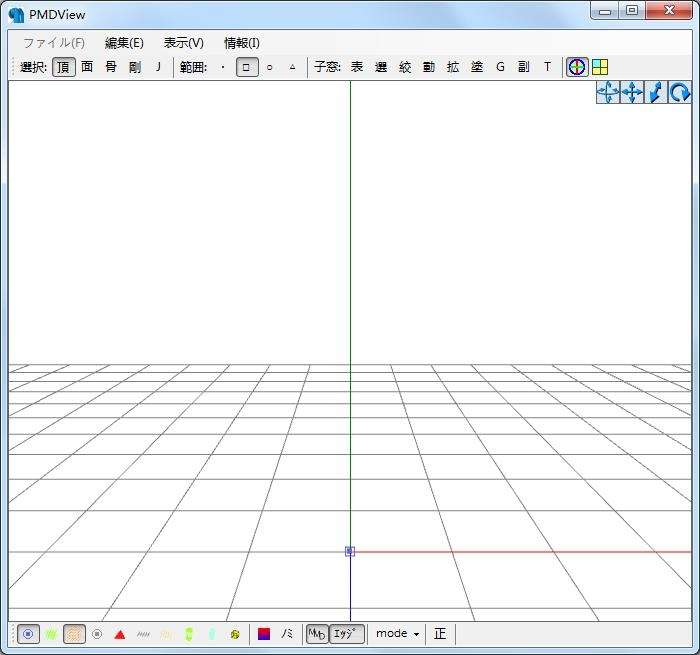The width and height of the screenshot is (700, 655).
Task: Click the rotate view icon
Action: [680, 93]
